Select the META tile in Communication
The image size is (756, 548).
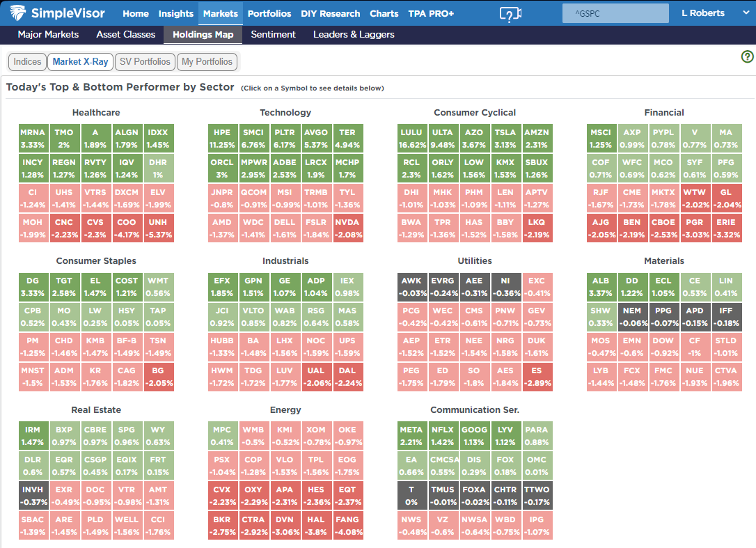point(411,435)
